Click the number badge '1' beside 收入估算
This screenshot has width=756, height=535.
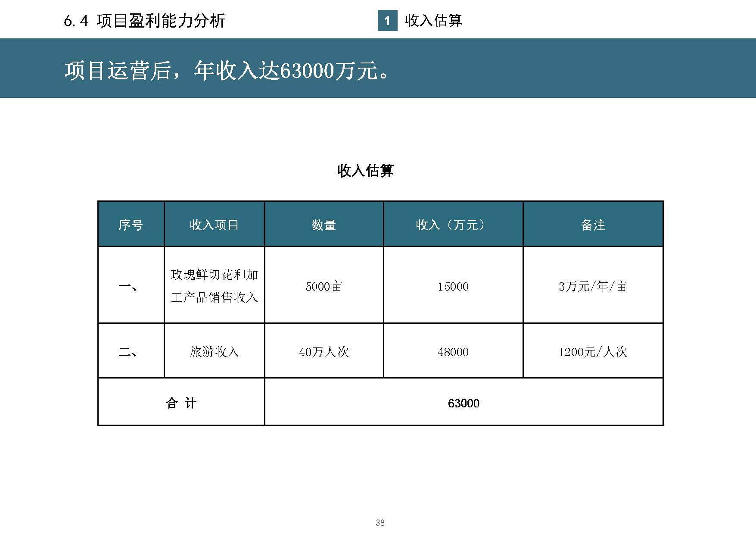[x=387, y=21]
